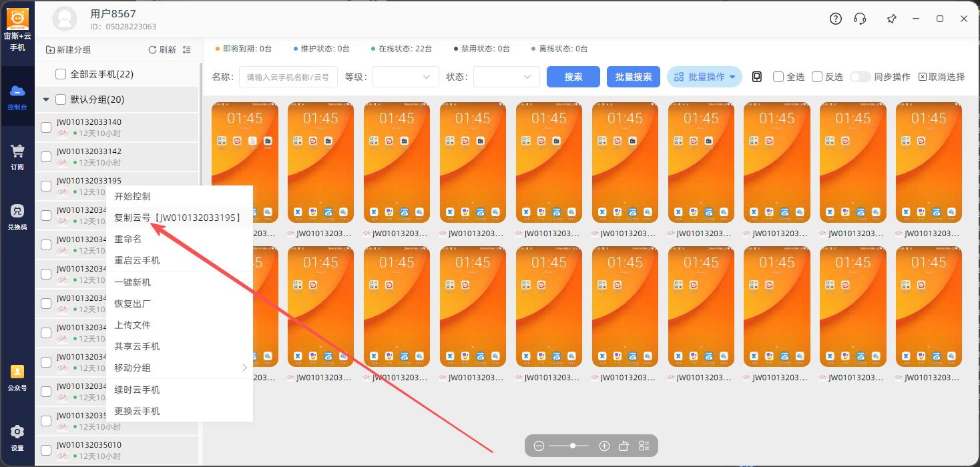Click the phone screen icon beside 批量操作

click(757, 77)
